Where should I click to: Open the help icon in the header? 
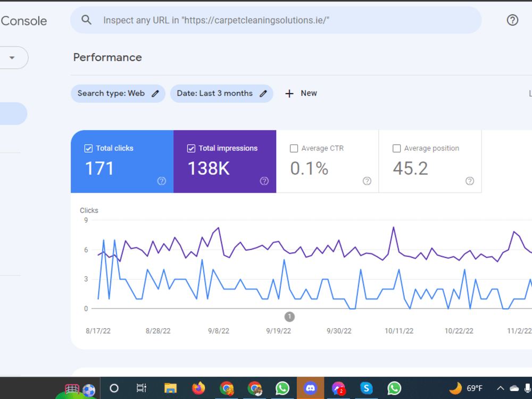click(x=512, y=20)
